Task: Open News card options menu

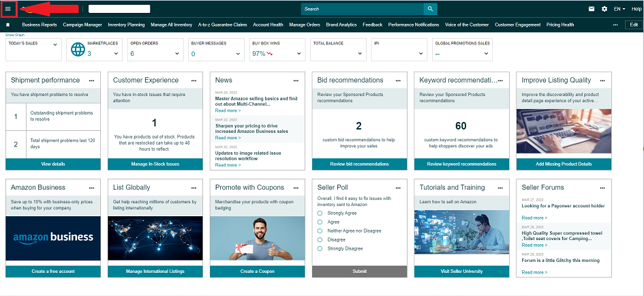Action: point(296,80)
